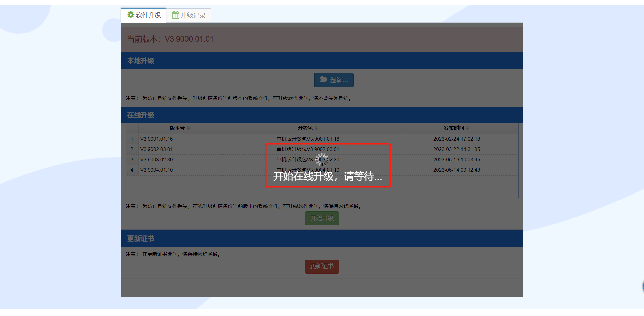The height and width of the screenshot is (316, 644).
Task: Click the calendar icon on 升级记录 tab
Action: [x=175, y=15]
